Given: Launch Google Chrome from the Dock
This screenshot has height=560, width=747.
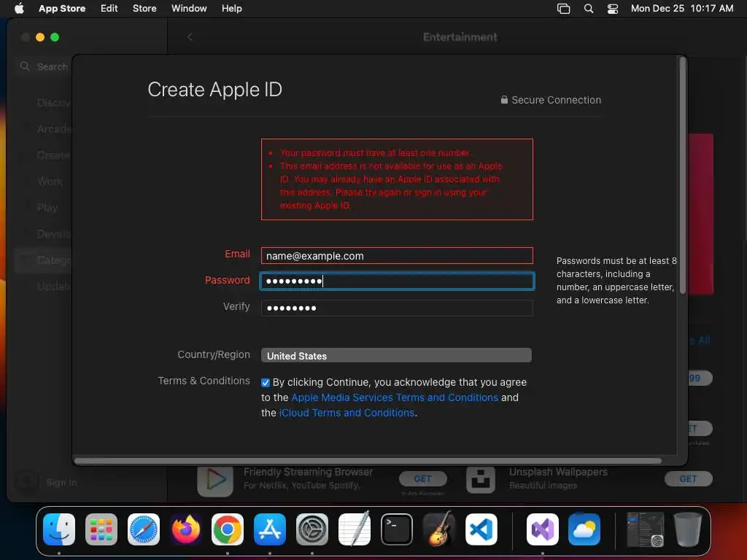Looking at the screenshot, I should [x=228, y=529].
